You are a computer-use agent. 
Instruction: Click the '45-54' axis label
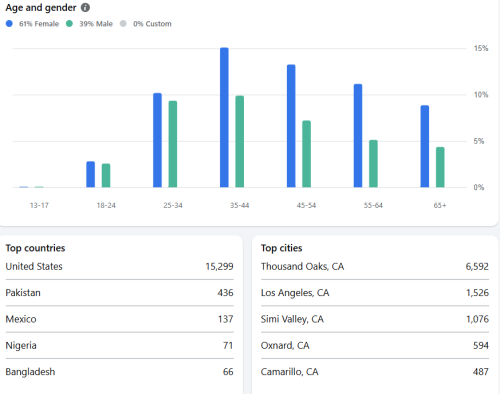coord(306,205)
